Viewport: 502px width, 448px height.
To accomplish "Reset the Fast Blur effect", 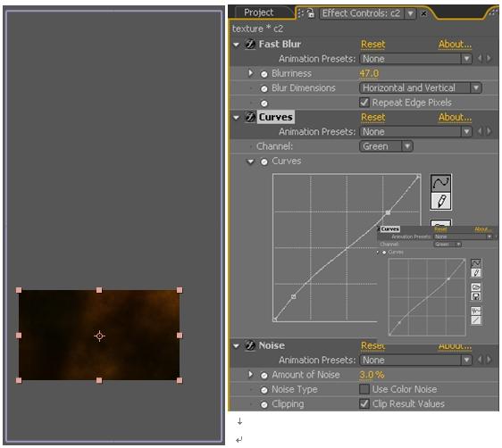I will [x=373, y=44].
